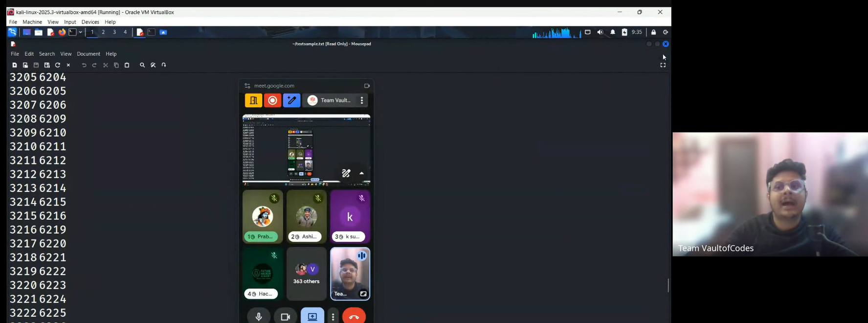Select the Prab... participant tile
Image resolution: width=868 pixels, height=323 pixels.
(x=263, y=216)
